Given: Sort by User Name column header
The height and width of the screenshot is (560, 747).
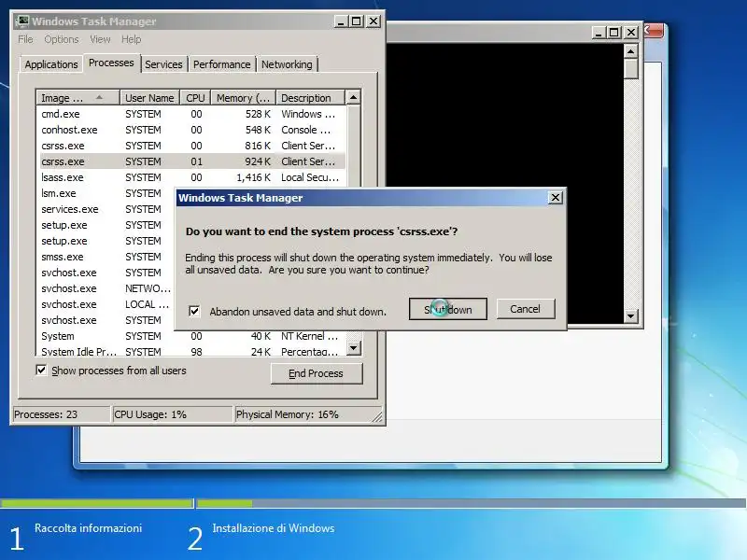Looking at the screenshot, I should [149, 98].
